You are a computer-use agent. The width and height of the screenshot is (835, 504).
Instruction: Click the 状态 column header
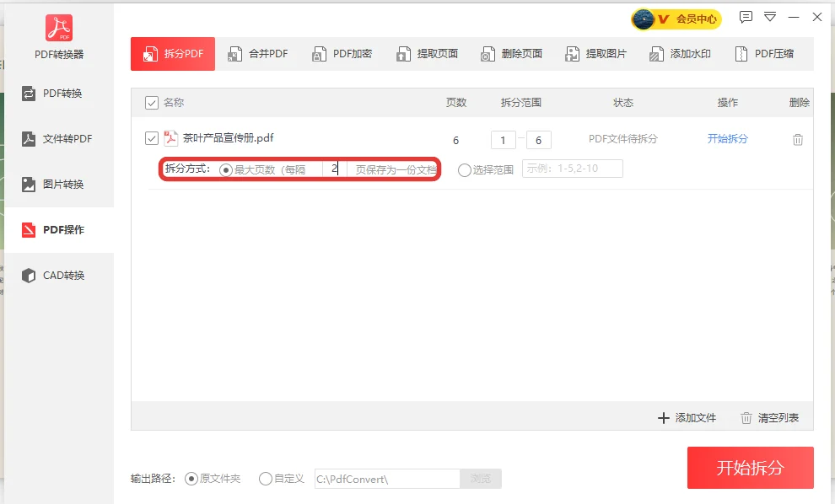(x=623, y=103)
